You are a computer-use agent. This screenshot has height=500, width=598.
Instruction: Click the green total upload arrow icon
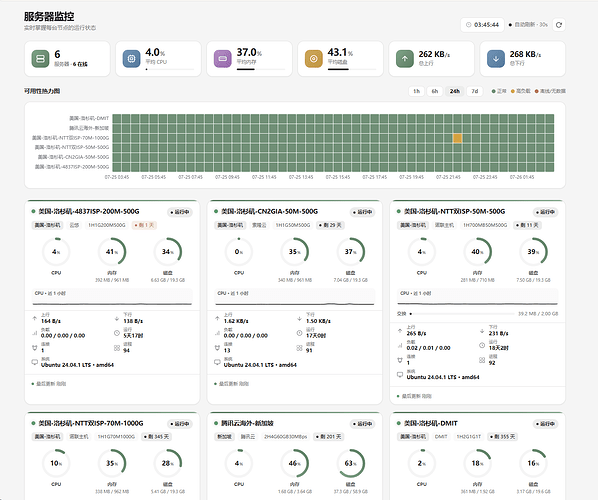(x=405, y=59)
